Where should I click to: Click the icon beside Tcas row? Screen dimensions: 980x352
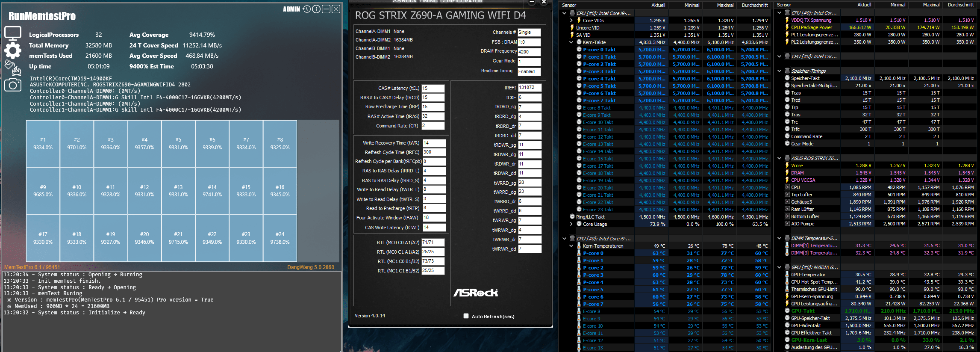click(787, 93)
